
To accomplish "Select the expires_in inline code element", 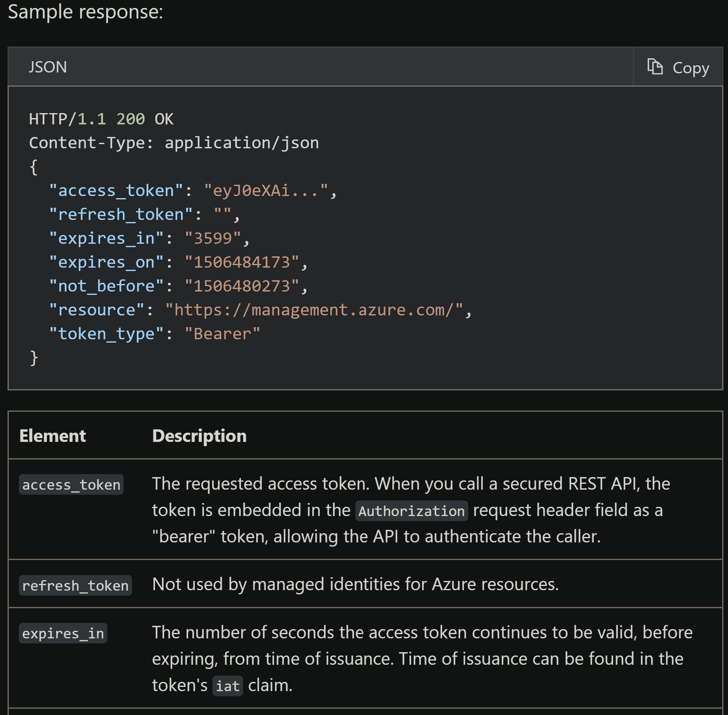I will point(63,634).
